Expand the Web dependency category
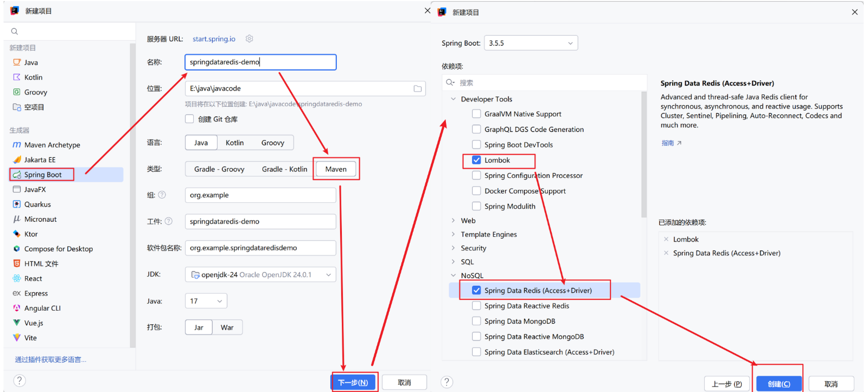 click(454, 221)
